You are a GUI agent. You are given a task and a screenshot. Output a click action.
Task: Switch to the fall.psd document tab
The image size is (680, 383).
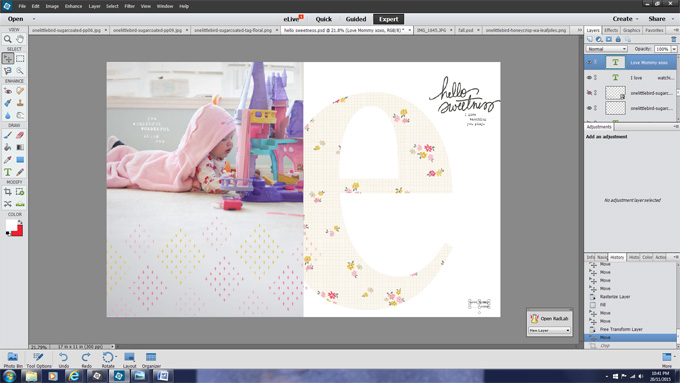click(466, 30)
